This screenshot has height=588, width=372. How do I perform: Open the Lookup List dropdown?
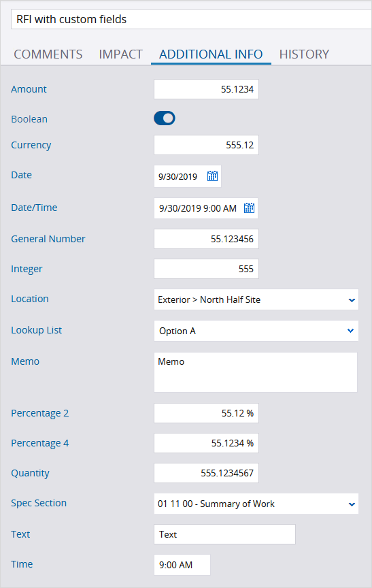pyautogui.click(x=351, y=331)
